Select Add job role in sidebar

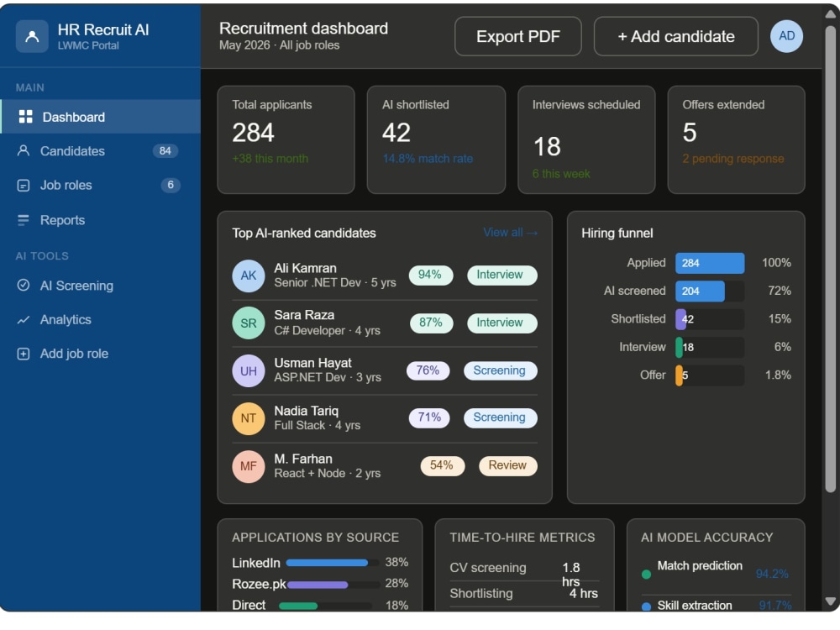(100, 354)
